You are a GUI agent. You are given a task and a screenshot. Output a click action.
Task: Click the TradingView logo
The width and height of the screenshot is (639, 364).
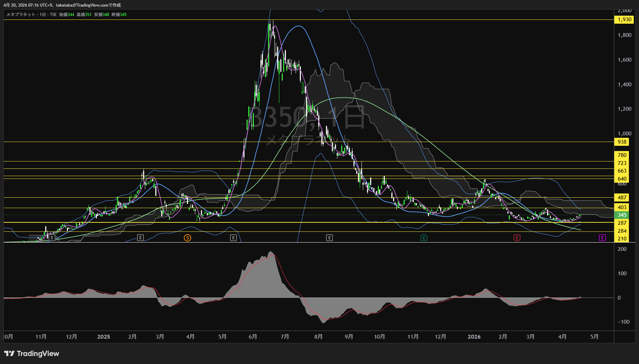point(32,354)
